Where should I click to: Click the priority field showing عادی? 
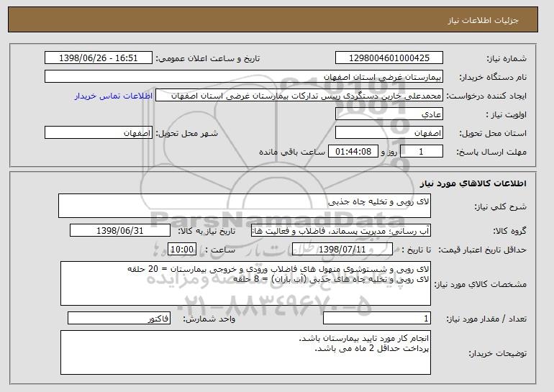click(x=389, y=114)
